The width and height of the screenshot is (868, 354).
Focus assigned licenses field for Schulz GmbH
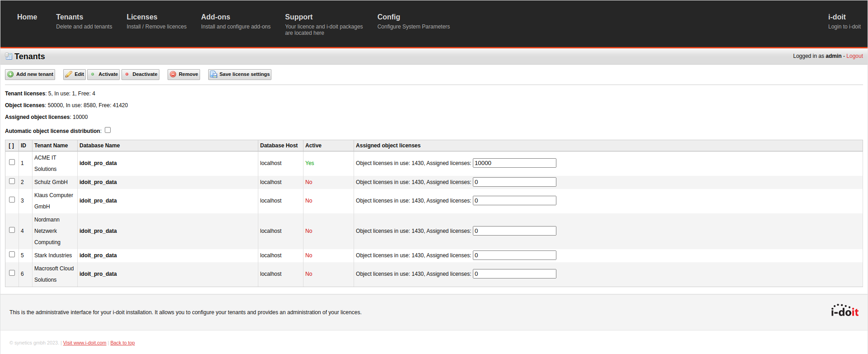(514, 182)
